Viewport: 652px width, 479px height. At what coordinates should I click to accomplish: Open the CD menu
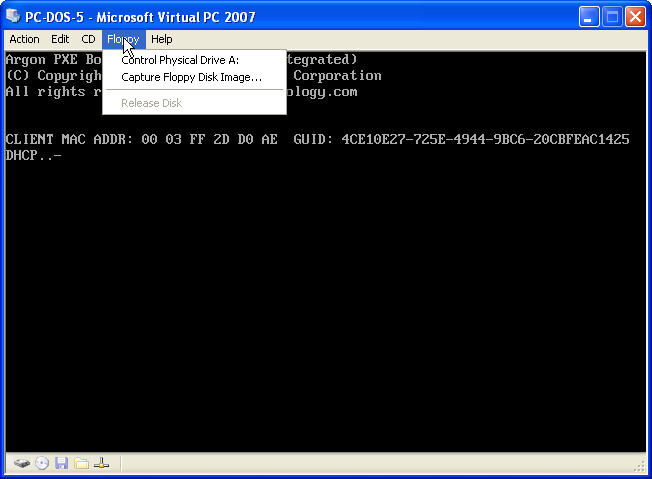(88, 40)
